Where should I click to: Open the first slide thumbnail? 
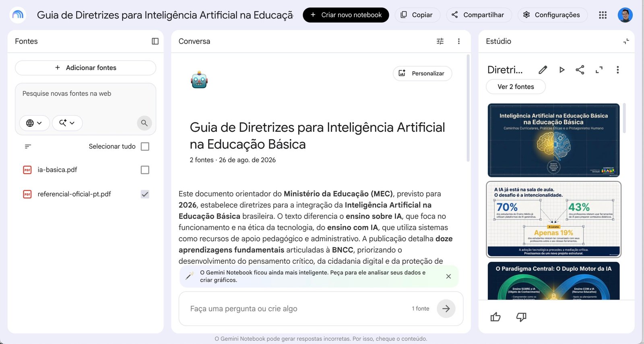point(553,140)
